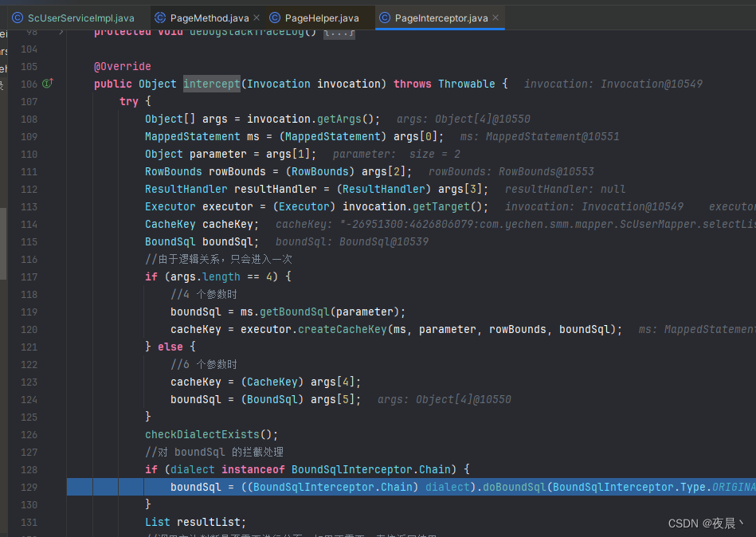The height and width of the screenshot is (537, 756).
Task: Click the comment '//对 boundSql 的拦截处理'
Action: pyautogui.click(x=214, y=453)
